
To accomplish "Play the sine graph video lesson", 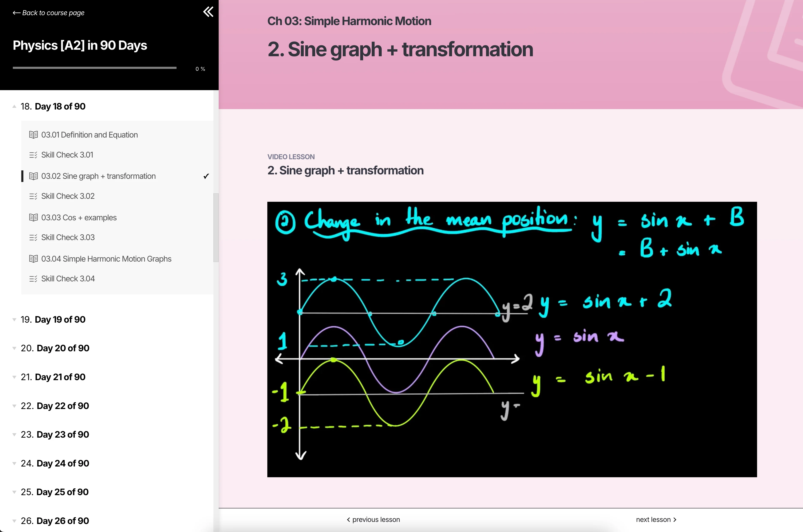I will pyautogui.click(x=512, y=339).
